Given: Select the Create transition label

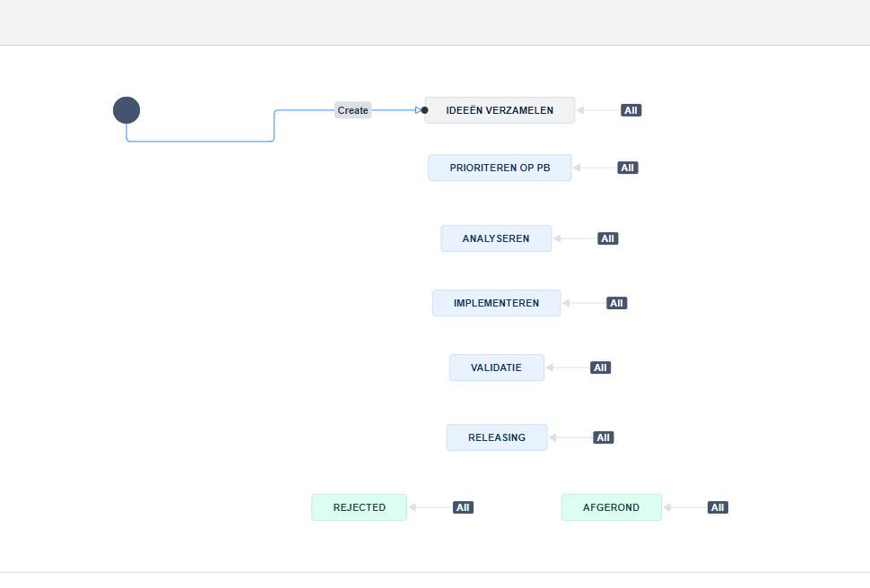Looking at the screenshot, I should 352,110.
